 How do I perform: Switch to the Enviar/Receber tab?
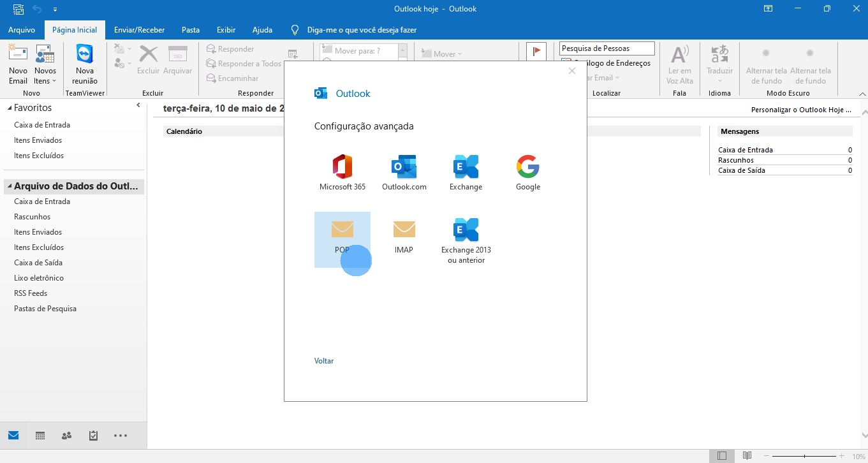click(139, 30)
